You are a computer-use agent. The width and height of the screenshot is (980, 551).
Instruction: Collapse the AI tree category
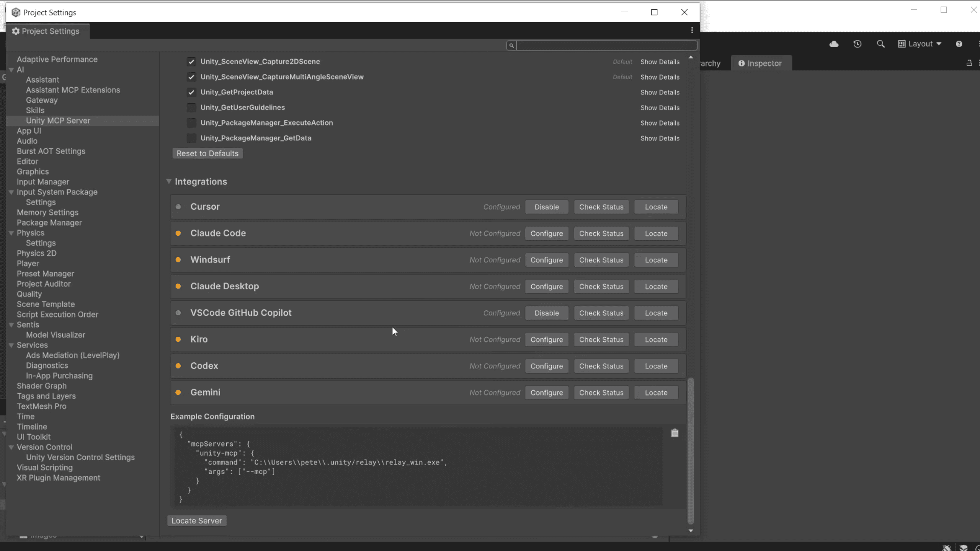[x=11, y=70]
